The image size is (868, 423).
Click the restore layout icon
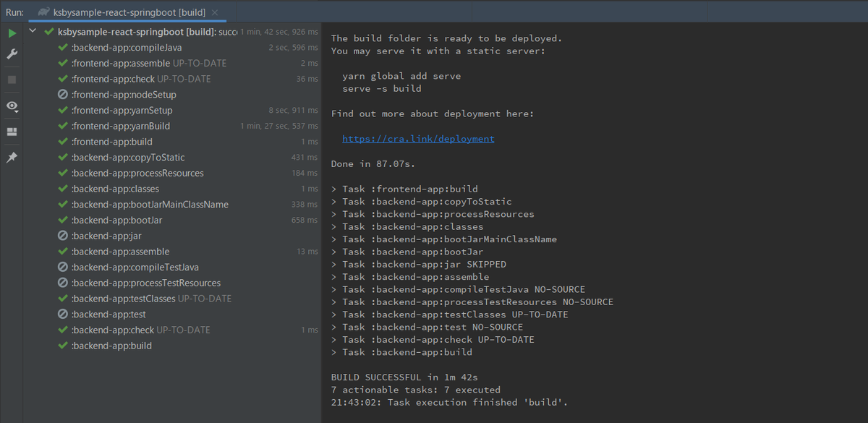[x=12, y=132]
